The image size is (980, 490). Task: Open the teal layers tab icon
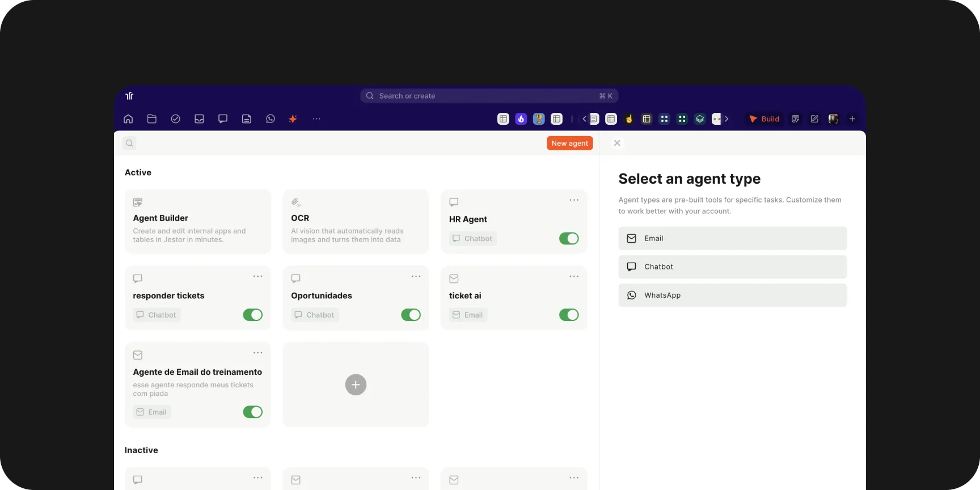click(x=700, y=119)
